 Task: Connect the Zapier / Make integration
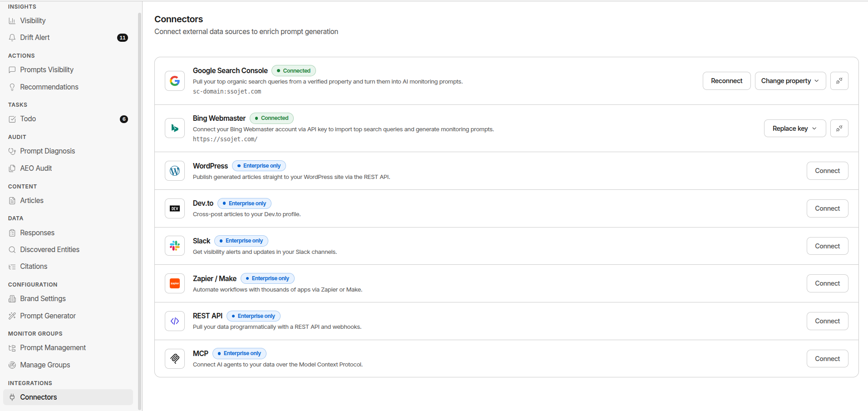click(828, 283)
